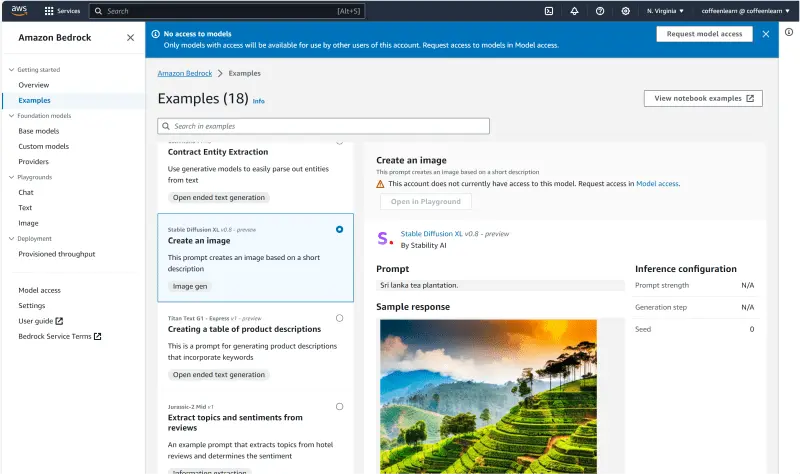Click the disabled Open in Playground button
800x474 pixels.
(426, 202)
